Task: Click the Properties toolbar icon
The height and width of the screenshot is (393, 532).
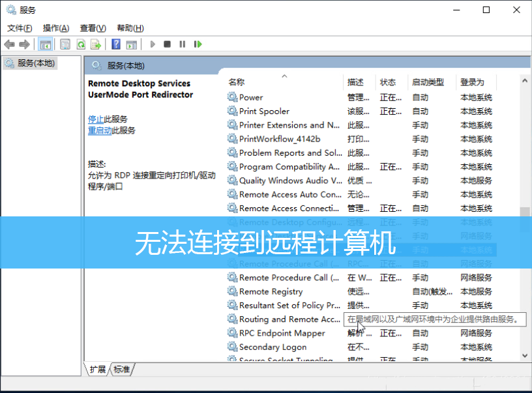Action: (65, 44)
